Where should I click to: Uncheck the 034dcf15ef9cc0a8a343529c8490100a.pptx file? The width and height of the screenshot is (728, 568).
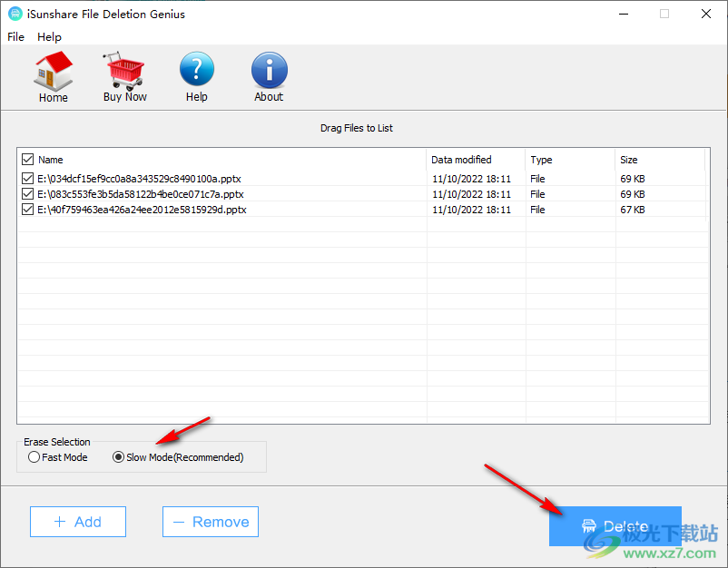tap(28, 179)
